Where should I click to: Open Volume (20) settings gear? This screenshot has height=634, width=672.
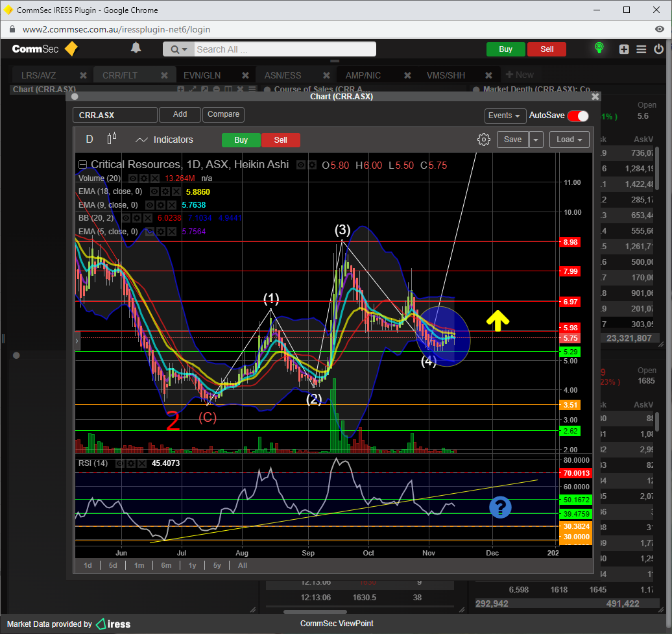[144, 178]
